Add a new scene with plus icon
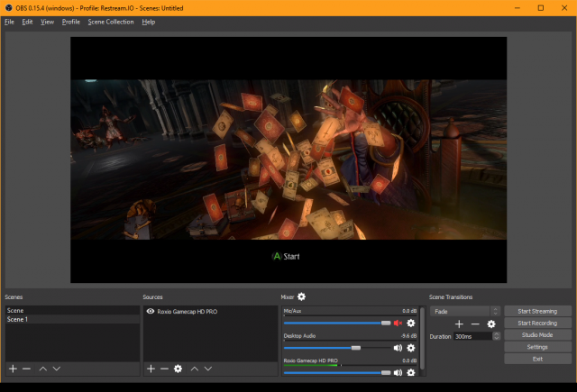Viewport: 577px width, 392px height. [x=13, y=369]
